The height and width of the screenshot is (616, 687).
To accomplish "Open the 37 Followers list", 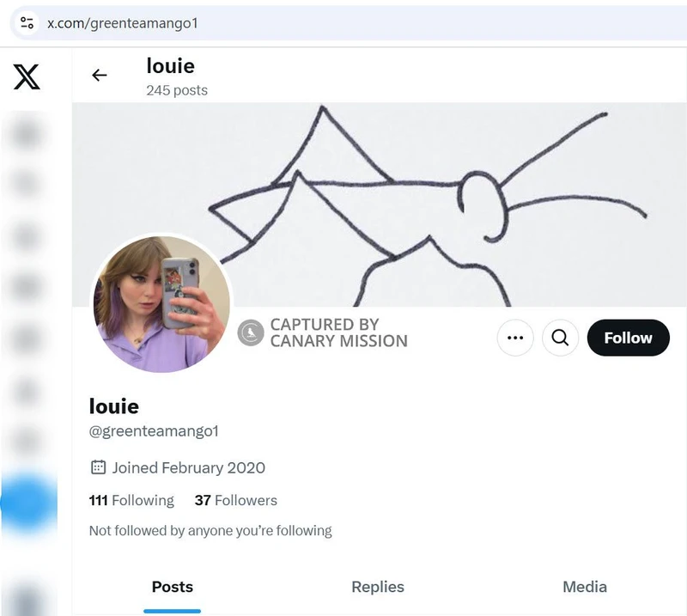I will [x=235, y=500].
